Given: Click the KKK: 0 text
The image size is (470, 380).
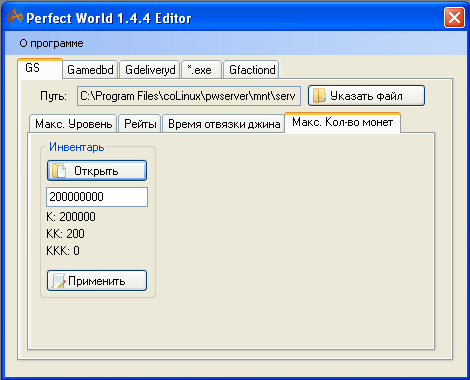Looking at the screenshot, I should pos(63,251).
